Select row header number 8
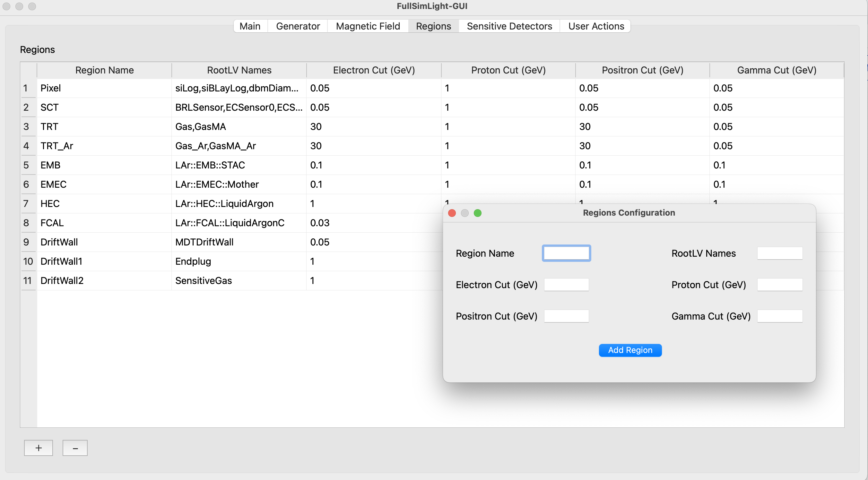The width and height of the screenshot is (868, 480). 28,223
